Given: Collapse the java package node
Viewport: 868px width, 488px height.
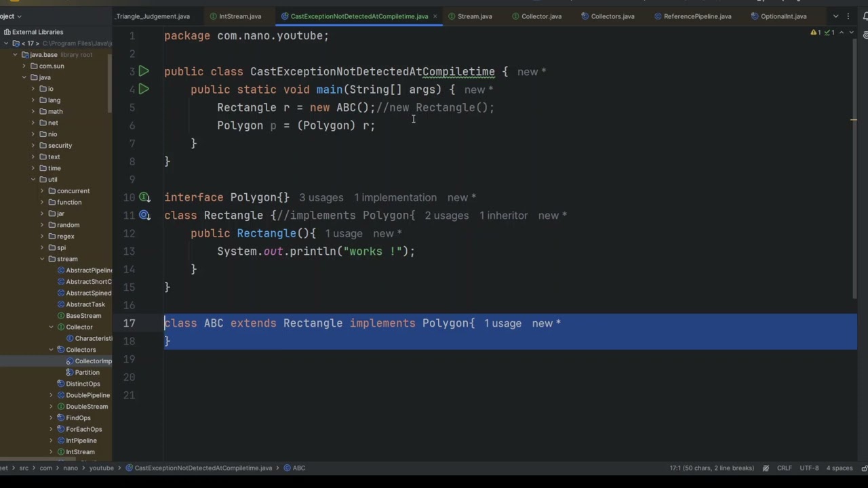Looking at the screenshot, I should click(x=24, y=77).
